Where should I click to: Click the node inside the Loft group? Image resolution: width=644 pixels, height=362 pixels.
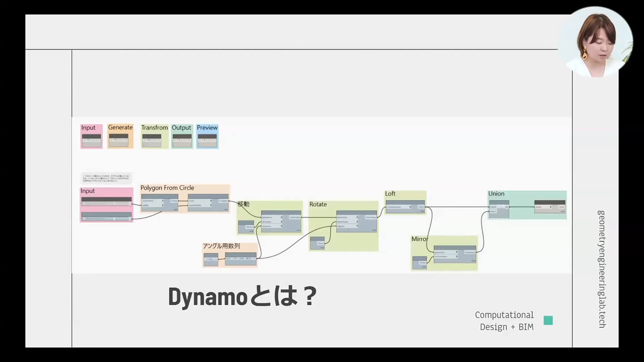click(405, 206)
